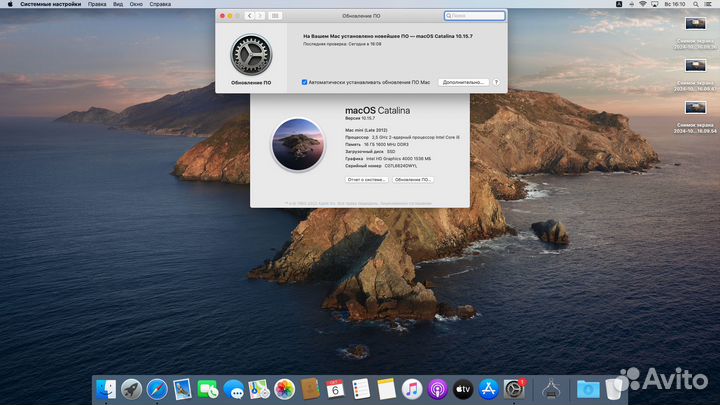Open Messages blue bubble in dock
The image size is (720, 405).
click(x=234, y=390)
